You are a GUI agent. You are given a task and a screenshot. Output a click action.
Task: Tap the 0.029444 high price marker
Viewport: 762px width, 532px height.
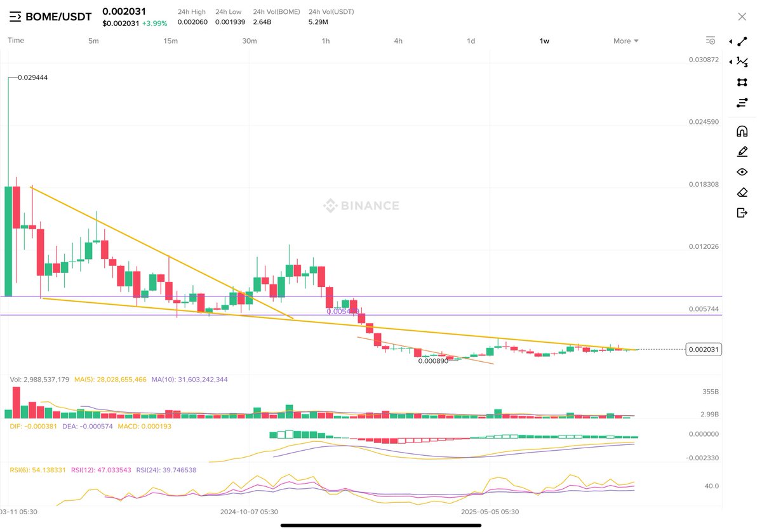tap(33, 77)
